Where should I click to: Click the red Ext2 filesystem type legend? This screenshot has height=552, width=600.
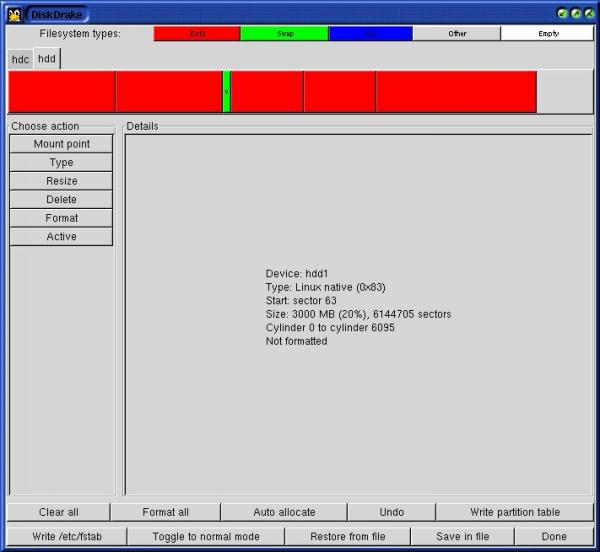(197, 33)
